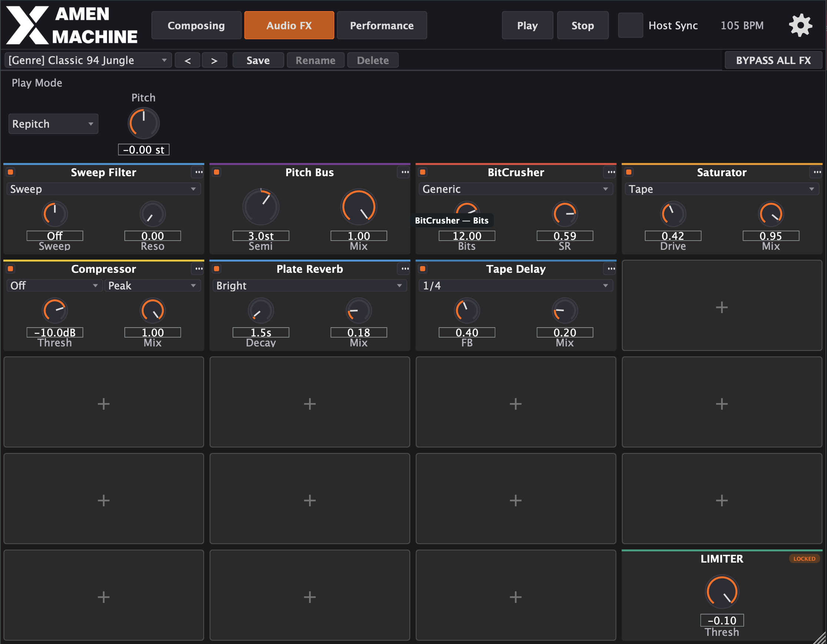
Task: Click the Rename preset button
Action: [x=315, y=60]
